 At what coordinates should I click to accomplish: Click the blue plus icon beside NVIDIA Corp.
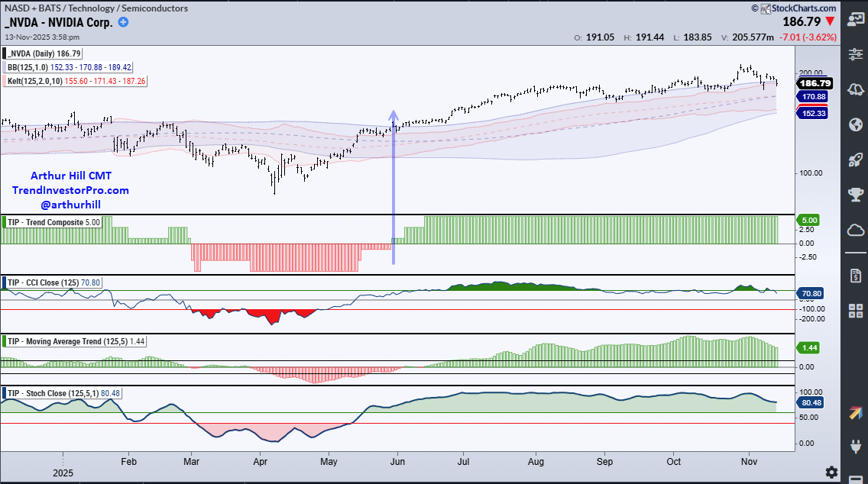123,22
